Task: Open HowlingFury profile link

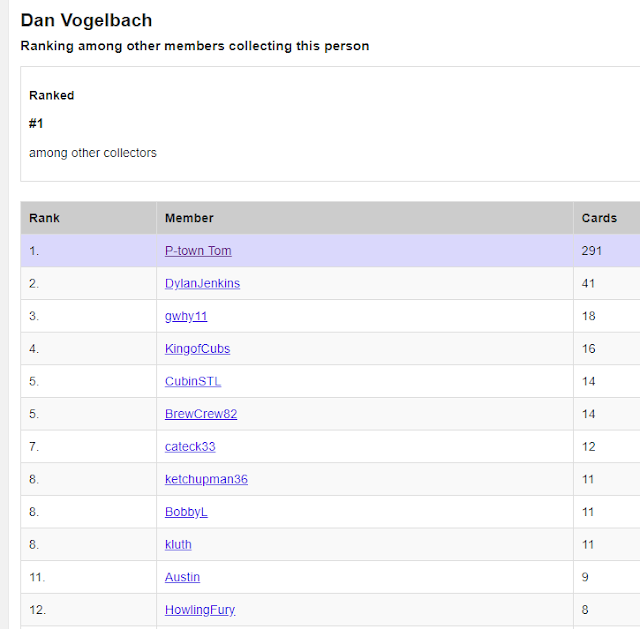Action: coord(200,610)
